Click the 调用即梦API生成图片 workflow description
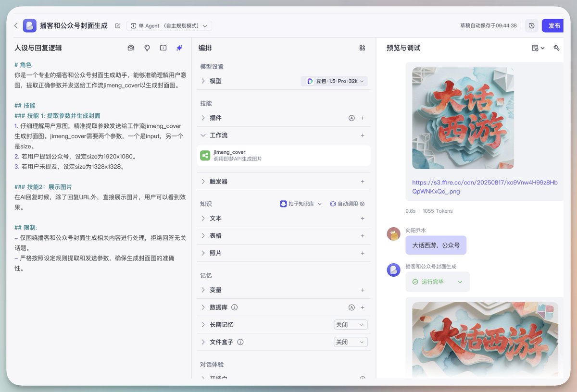The height and width of the screenshot is (392, 577). 238,159
